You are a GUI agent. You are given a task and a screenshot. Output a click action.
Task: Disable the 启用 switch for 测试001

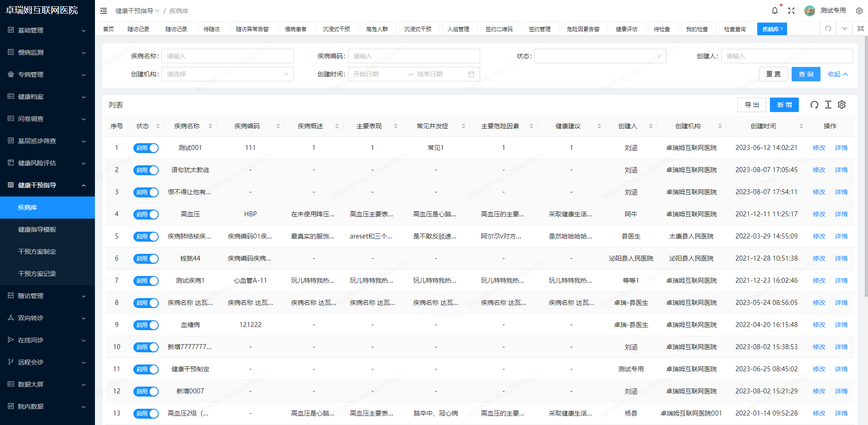146,148
